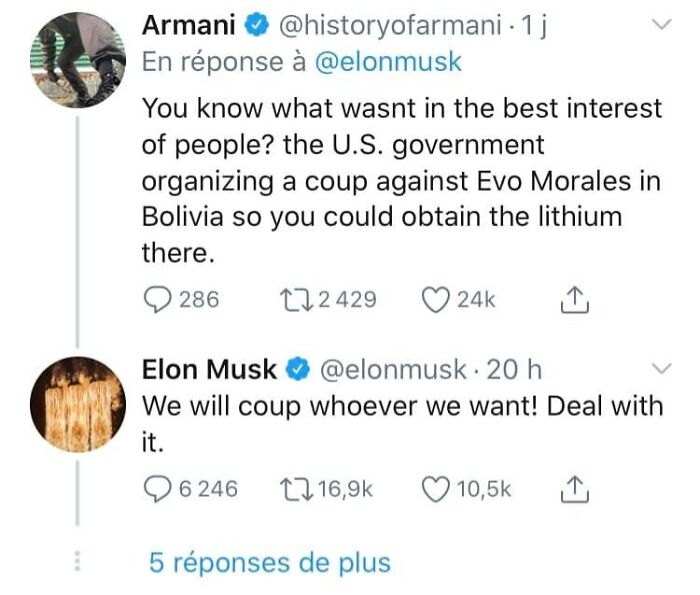
Task: Open tweet text 'We will coup whoever we want!'
Action: pyautogui.click(x=402, y=408)
